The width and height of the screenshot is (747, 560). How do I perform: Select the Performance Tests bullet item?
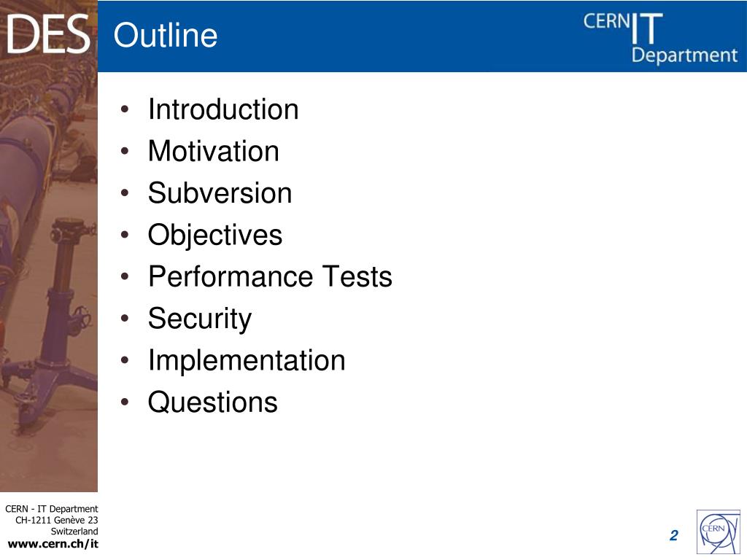point(270,276)
